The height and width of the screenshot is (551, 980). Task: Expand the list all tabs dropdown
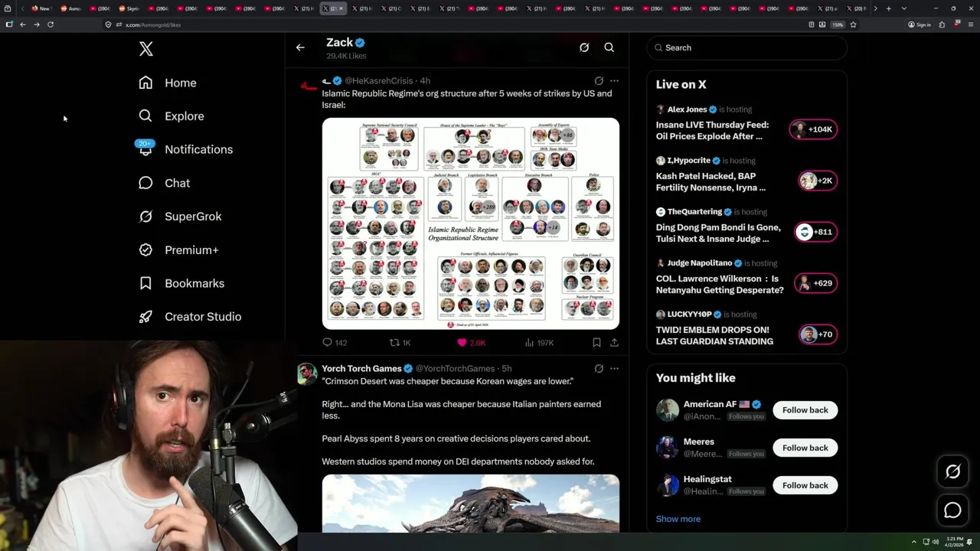click(903, 8)
